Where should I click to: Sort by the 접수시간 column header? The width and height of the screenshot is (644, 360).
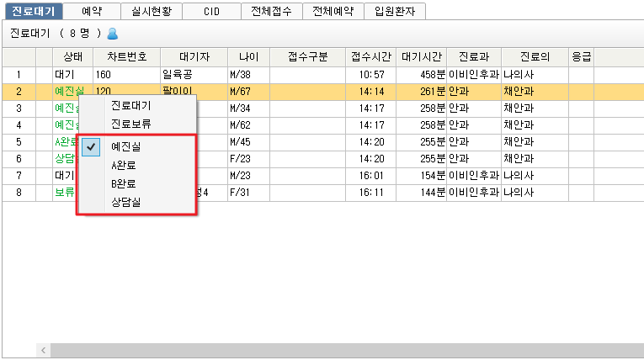370,57
